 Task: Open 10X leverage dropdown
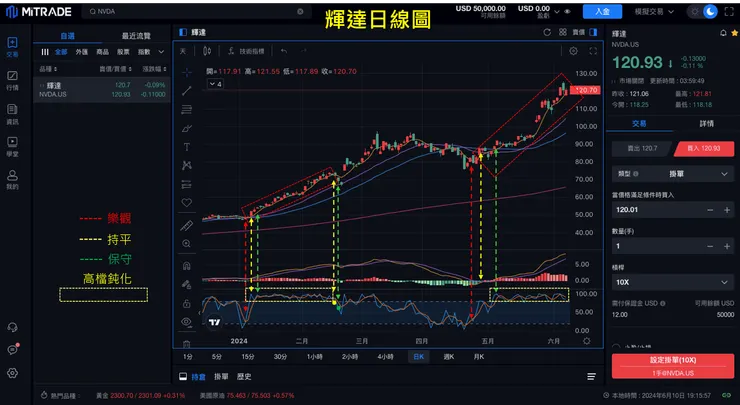pyautogui.click(x=673, y=282)
